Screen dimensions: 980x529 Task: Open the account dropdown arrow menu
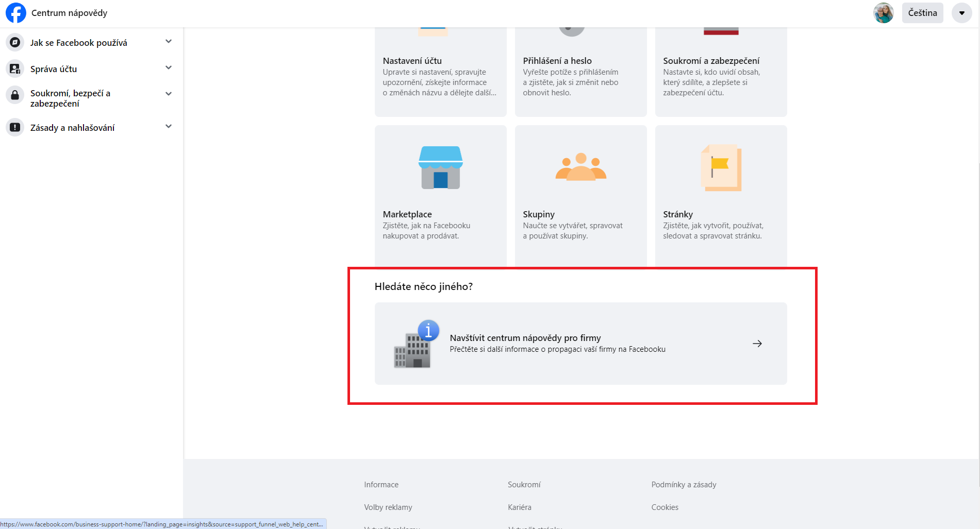click(961, 13)
